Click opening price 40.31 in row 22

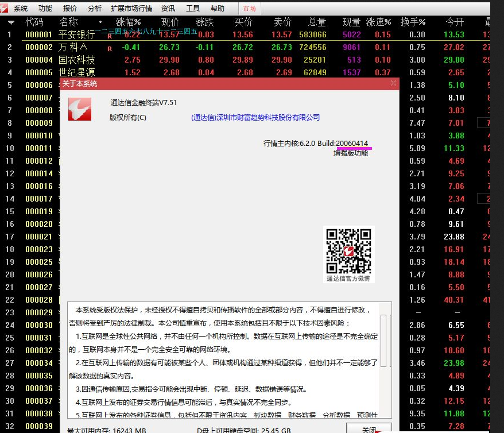(454, 300)
